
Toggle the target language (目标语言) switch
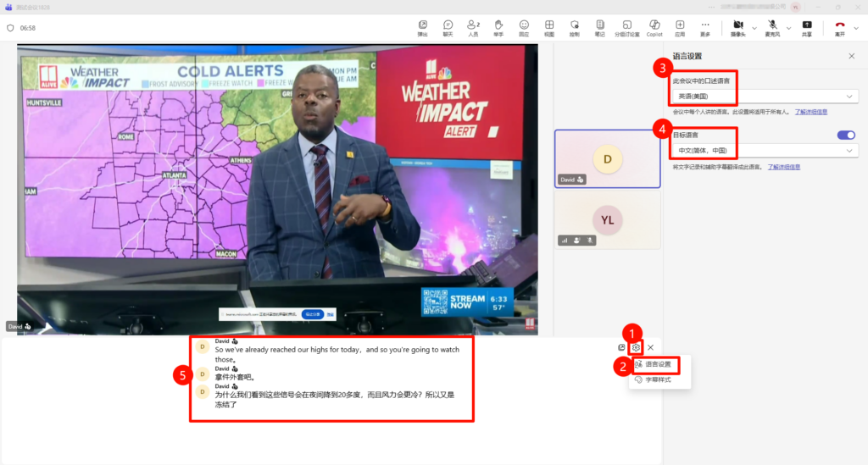[846, 135]
